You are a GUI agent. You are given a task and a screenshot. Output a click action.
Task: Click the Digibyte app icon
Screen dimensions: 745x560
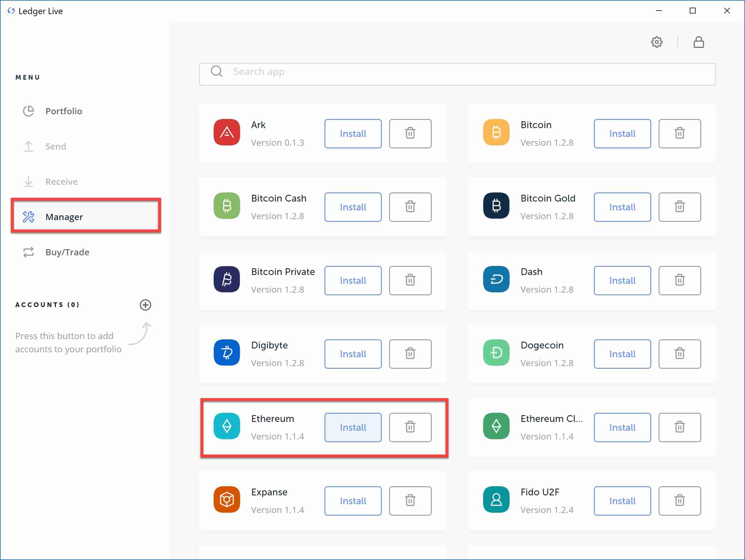tap(227, 352)
